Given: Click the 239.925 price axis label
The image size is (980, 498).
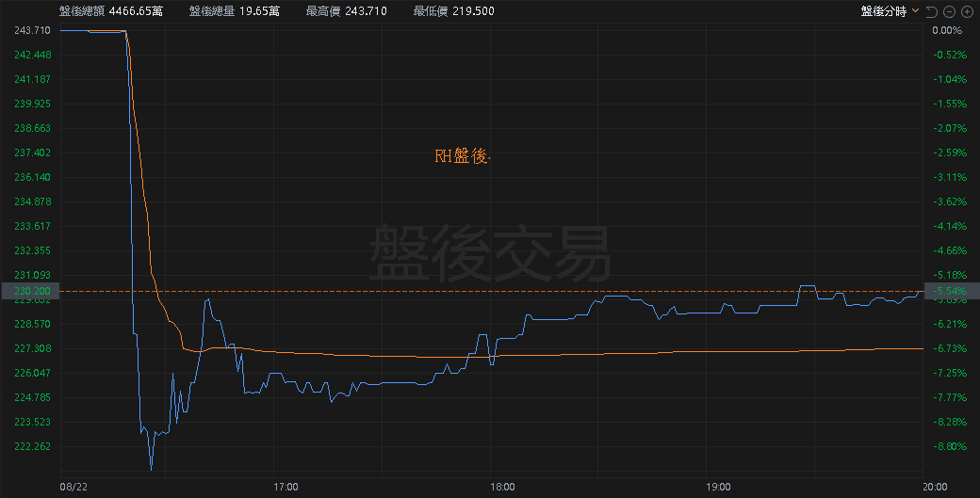Looking at the screenshot, I should [32, 104].
